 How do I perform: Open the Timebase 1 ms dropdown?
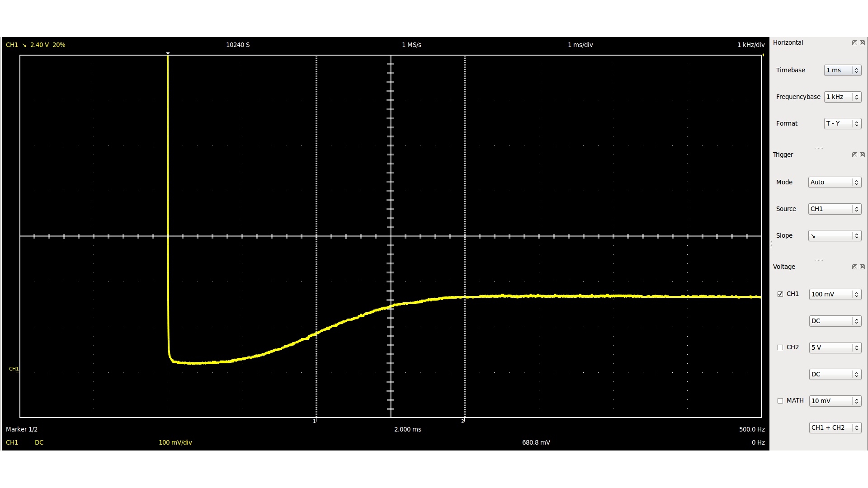click(842, 70)
